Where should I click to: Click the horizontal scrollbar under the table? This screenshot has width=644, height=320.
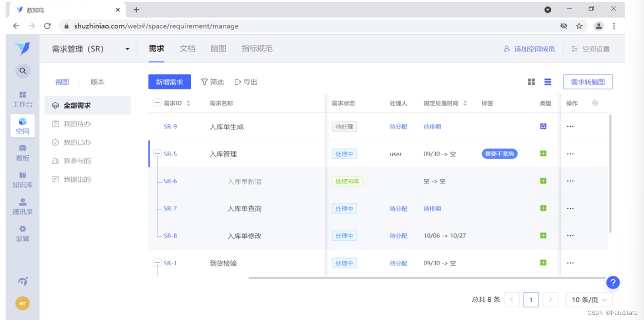point(427,278)
